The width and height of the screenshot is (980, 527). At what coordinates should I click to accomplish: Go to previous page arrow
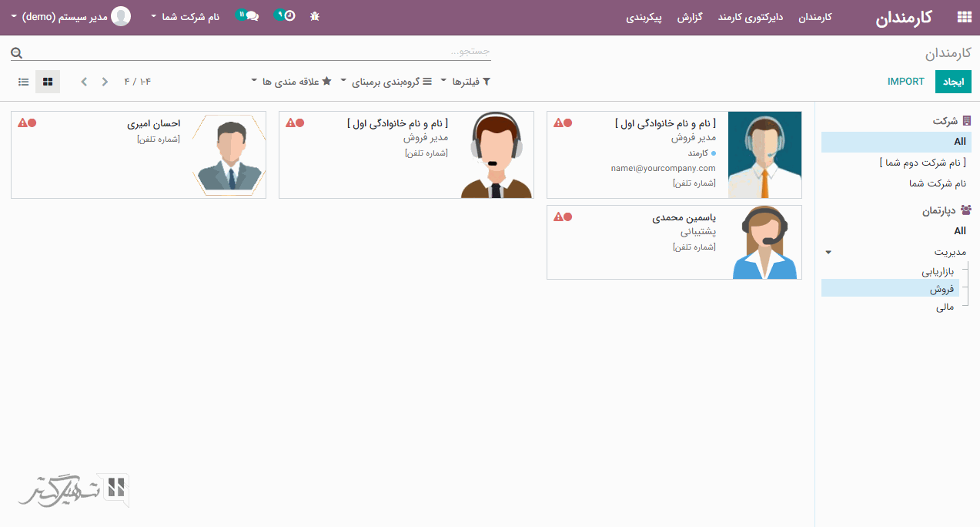(x=105, y=82)
